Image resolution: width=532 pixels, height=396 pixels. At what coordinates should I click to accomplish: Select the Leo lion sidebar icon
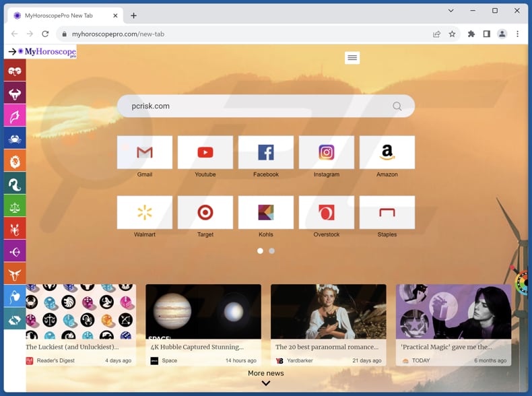pyautogui.click(x=15, y=161)
